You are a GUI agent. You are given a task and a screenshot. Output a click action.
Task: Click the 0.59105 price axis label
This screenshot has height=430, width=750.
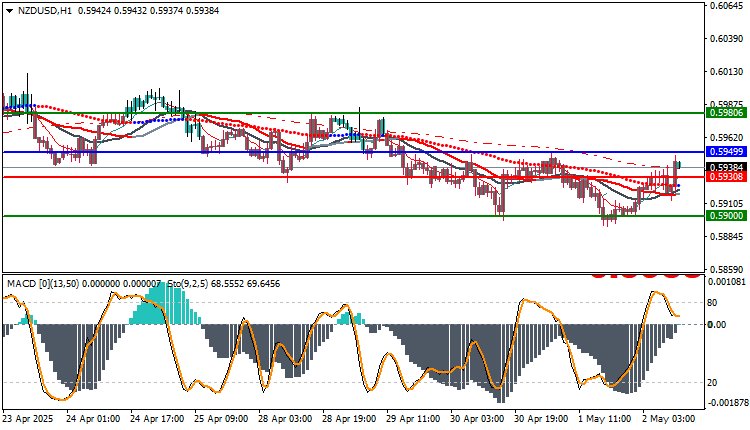click(x=727, y=204)
